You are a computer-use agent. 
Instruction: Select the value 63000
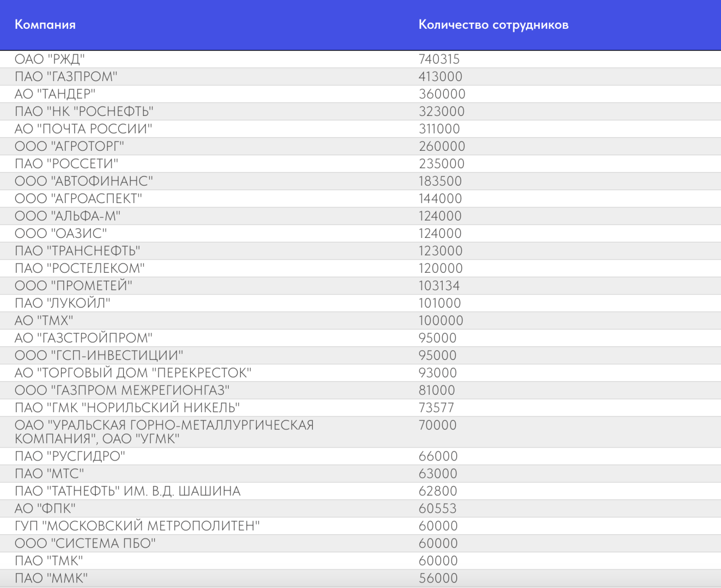coord(437,473)
